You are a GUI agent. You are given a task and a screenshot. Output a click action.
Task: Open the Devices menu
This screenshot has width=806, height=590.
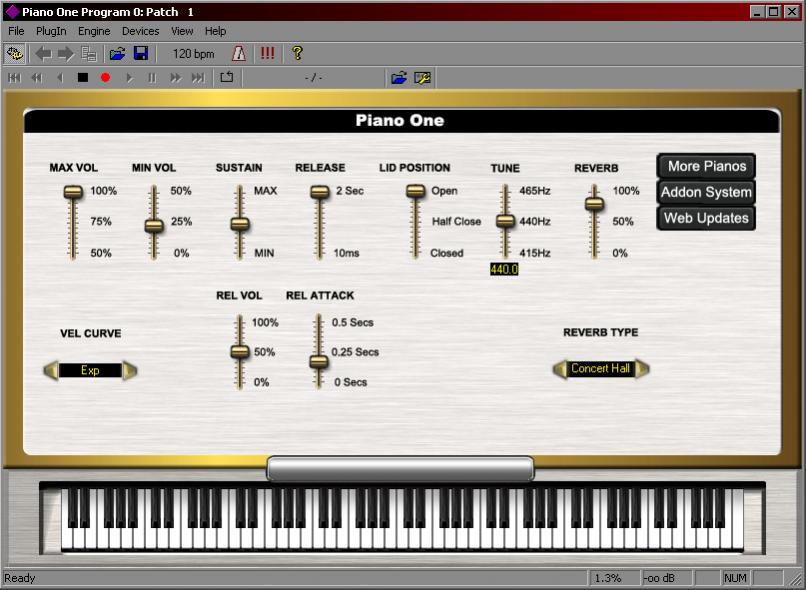[x=140, y=31]
